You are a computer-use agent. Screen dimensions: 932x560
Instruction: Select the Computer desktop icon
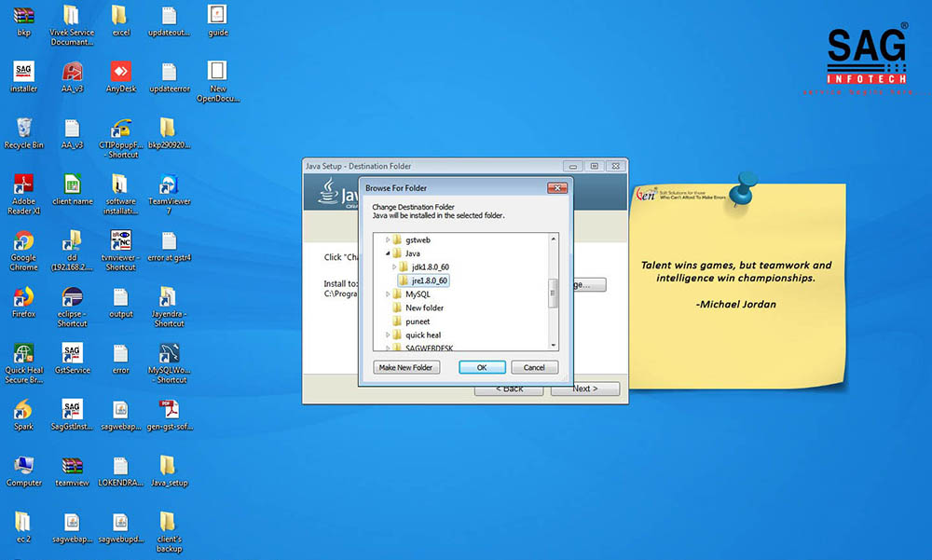(23, 466)
